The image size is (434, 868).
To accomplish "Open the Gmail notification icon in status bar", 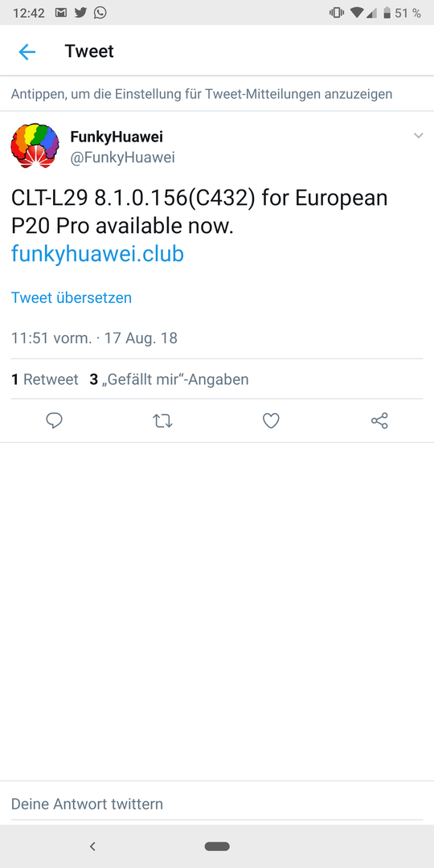I will coord(61,13).
